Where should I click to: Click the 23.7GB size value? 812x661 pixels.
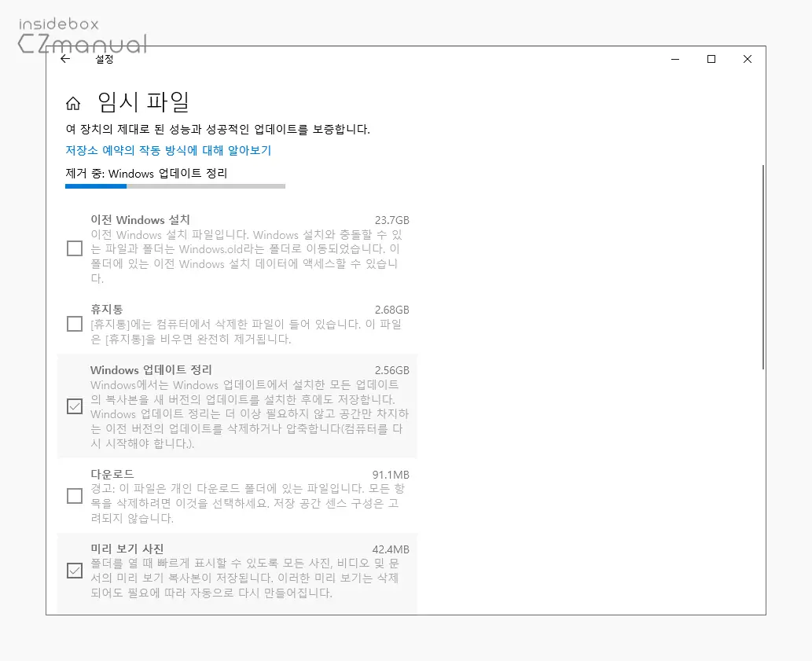coord(392,221)
